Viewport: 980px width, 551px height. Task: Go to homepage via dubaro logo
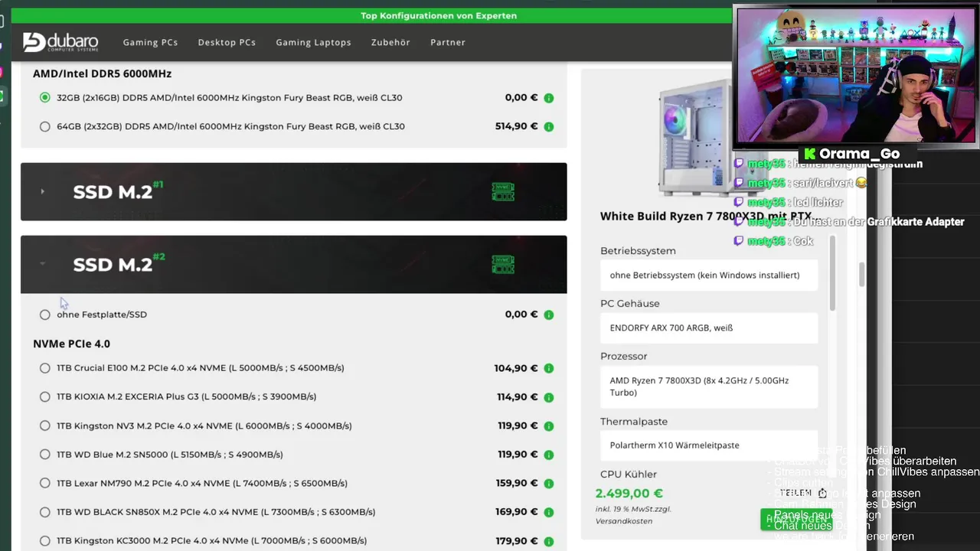point(60,42)
